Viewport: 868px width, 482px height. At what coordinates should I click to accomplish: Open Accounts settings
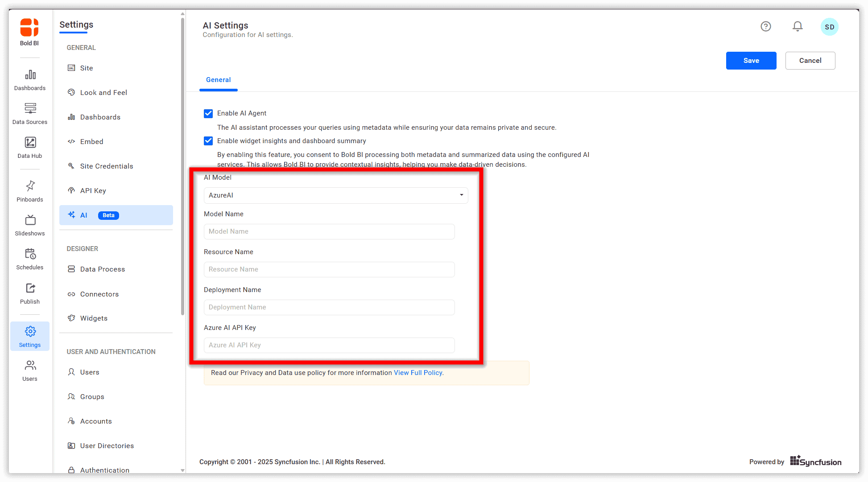point(116,421)
